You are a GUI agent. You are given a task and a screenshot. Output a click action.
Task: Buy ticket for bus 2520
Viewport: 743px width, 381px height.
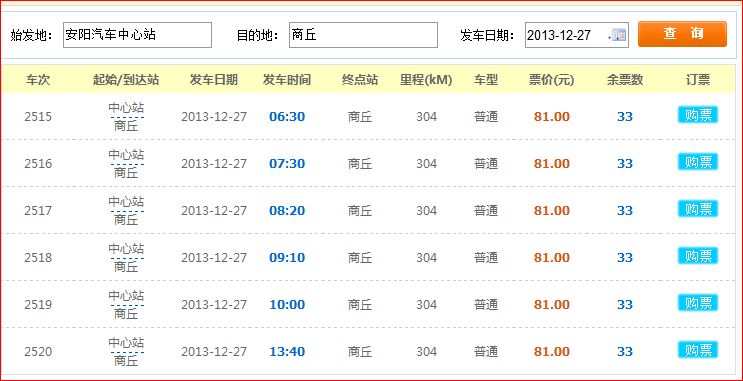pyautogui.click(x=698, y=350)
